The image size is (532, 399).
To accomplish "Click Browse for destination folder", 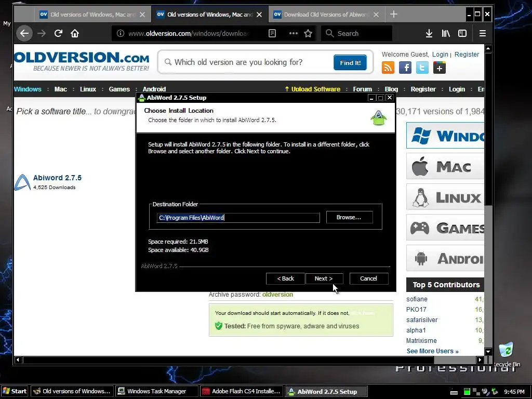I will [350, 217].
